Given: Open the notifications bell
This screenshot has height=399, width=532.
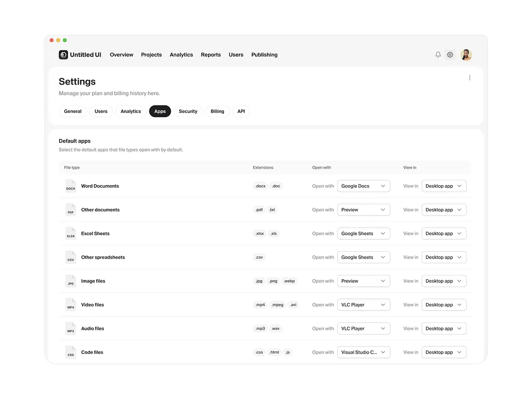Looking at the screenshot, I should pyautogui.click(x=437, y=54).
